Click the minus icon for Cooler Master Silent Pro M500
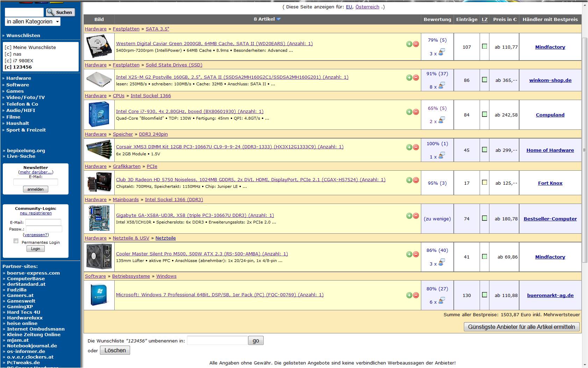Screen dimensions: 588x368 point(416,254)
